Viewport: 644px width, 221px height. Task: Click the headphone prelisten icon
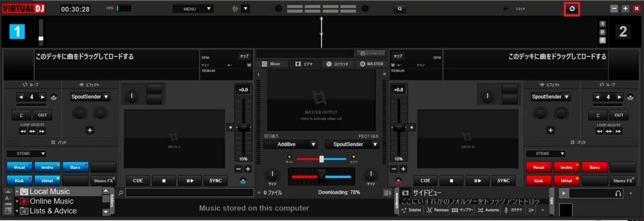[x=618, y=193]
